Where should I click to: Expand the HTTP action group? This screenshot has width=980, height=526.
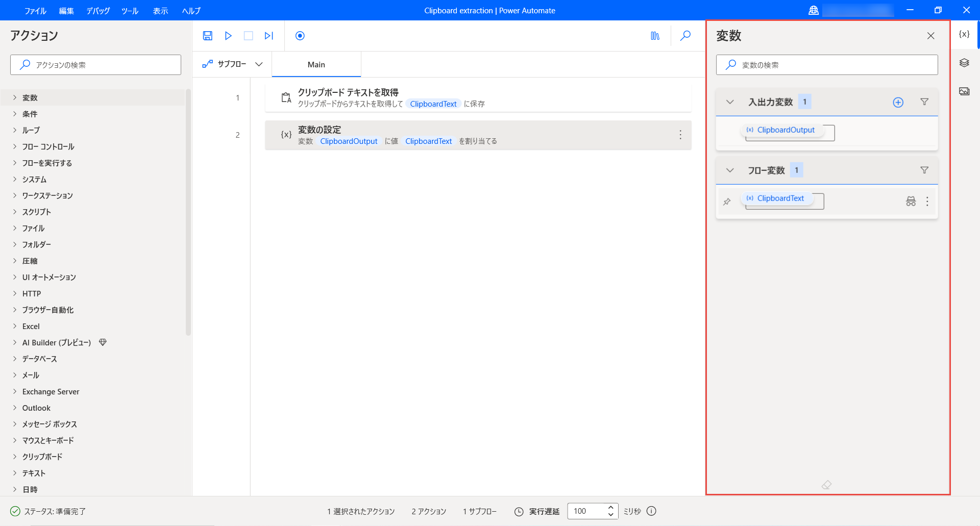tap(15, 293)
